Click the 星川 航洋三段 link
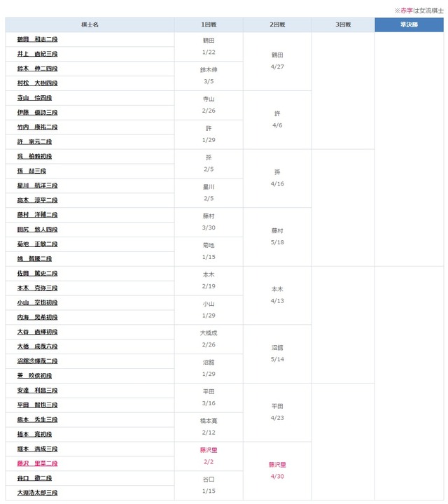Screen dimensions: 448x504 37,185
